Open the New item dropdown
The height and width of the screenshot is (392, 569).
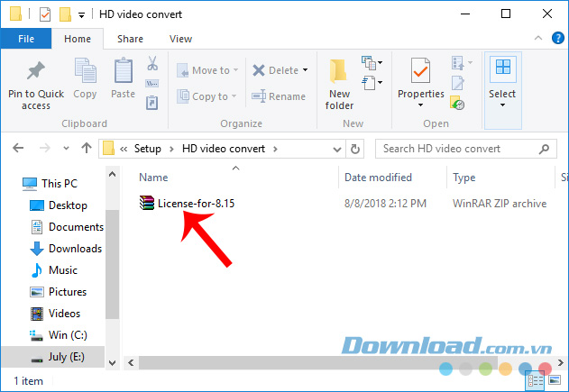point(372,63)
